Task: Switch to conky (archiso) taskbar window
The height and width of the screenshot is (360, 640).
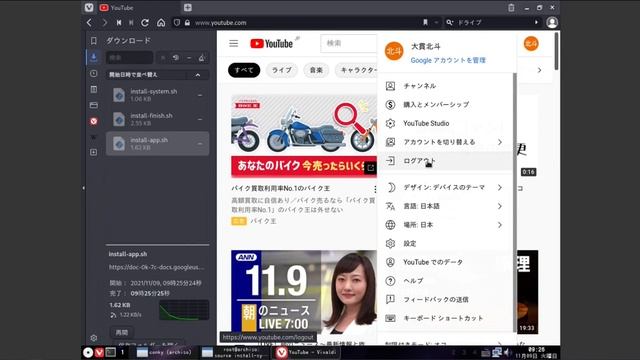Action: (x=164, y=352)
